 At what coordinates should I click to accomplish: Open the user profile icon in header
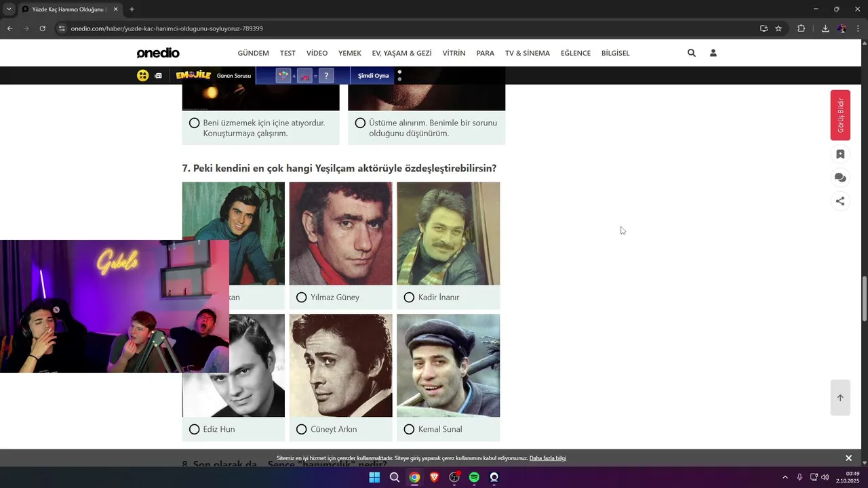point(713,53)
